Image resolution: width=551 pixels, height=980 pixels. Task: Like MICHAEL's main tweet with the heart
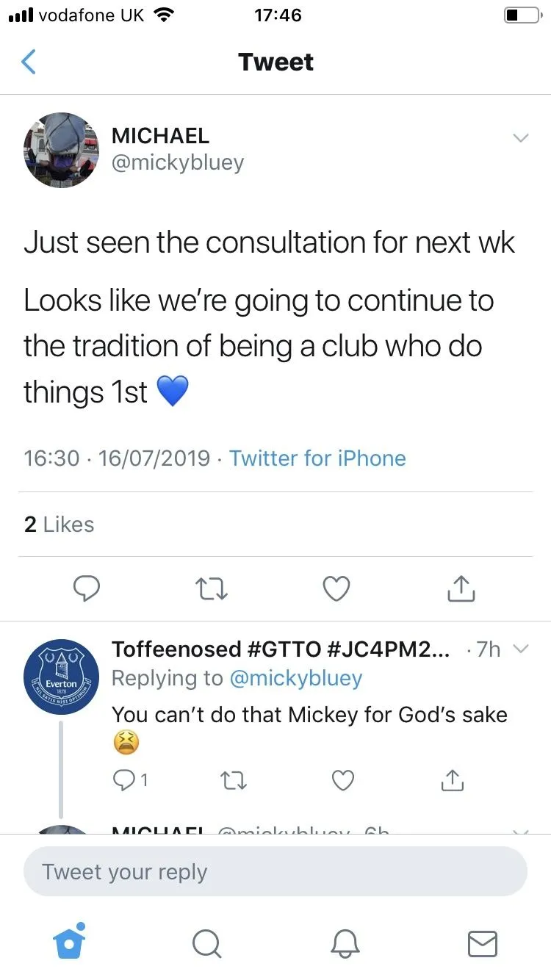336,588
